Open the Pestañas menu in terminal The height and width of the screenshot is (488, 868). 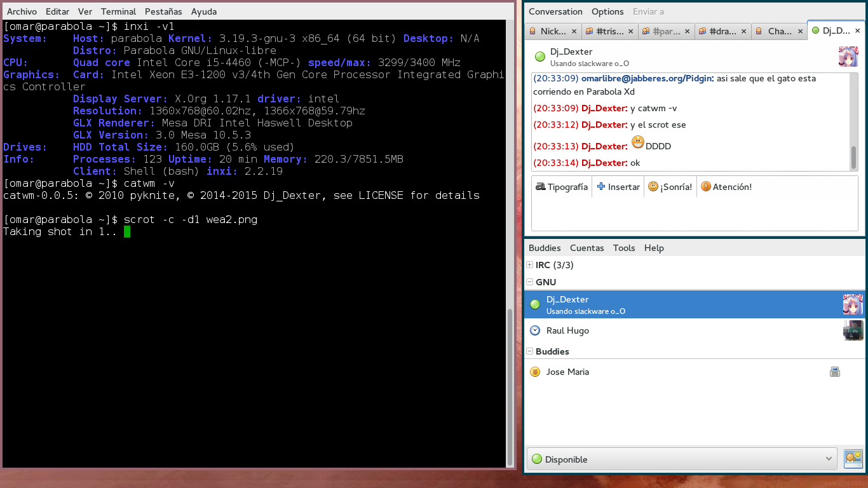[163, 11]
